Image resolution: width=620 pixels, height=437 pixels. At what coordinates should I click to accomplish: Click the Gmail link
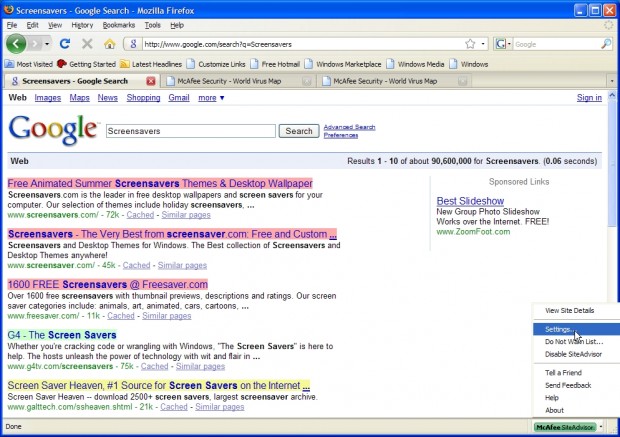(179, 98)
